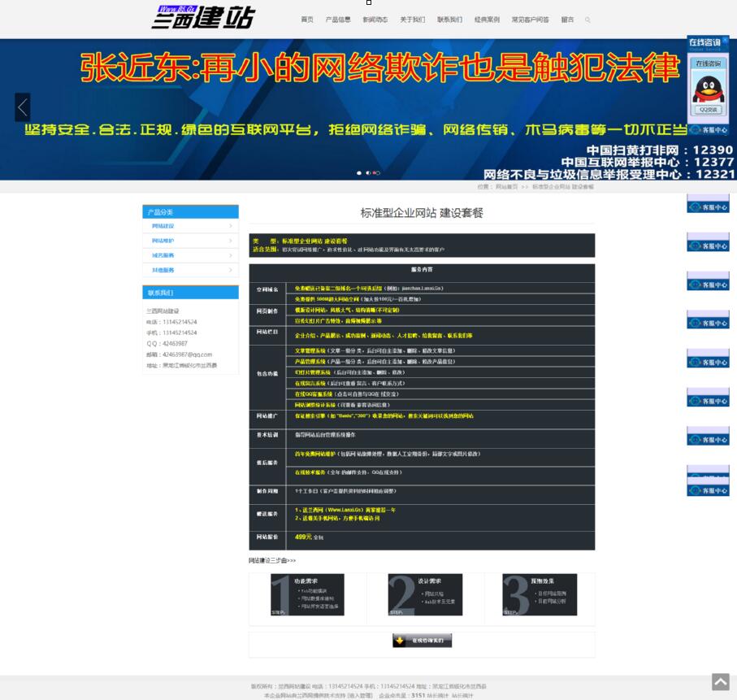Expand the 域名服务 category in sidebar
Image resolution: width=737 pixels, height=700 pixels.
[190, 255]
